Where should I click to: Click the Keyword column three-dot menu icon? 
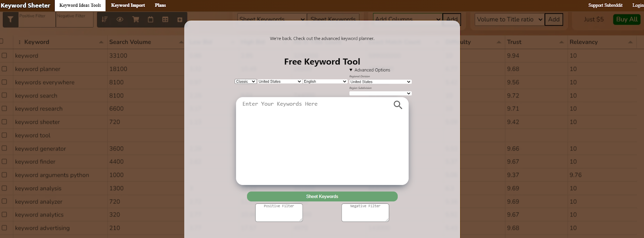click(x=19, y=42)
